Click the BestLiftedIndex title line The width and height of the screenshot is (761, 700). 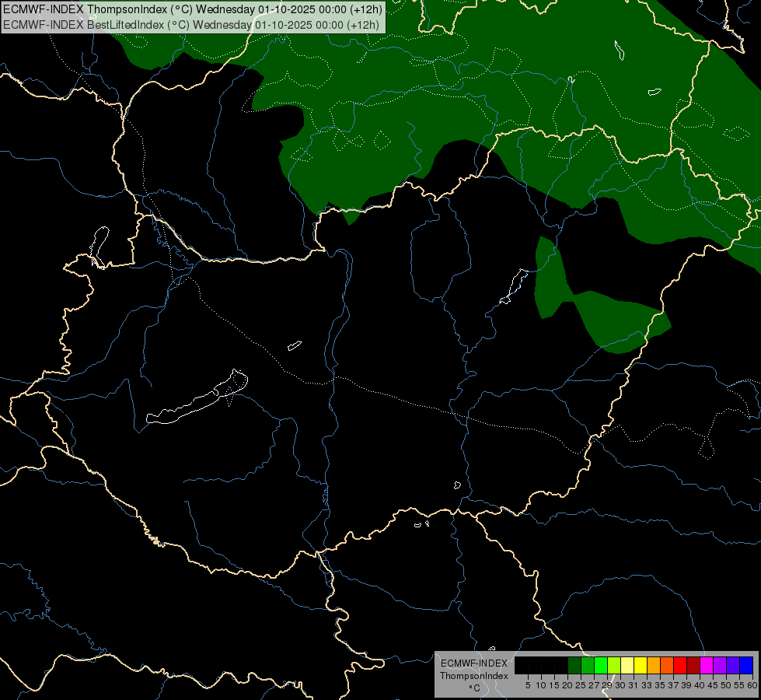click(x=191, y=25)
